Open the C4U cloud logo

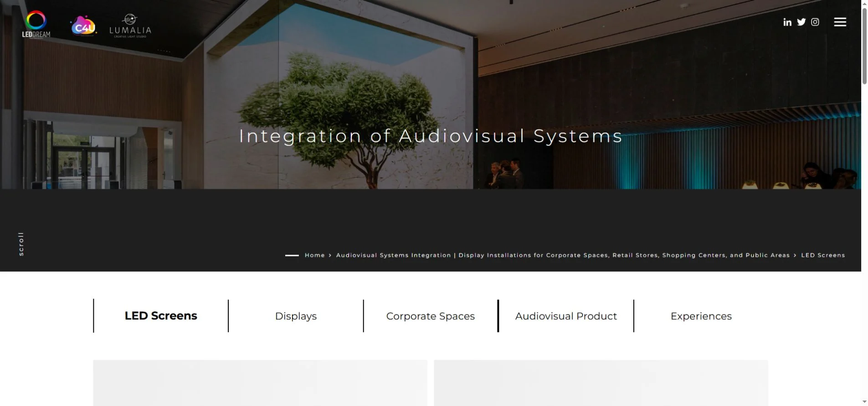83,26
